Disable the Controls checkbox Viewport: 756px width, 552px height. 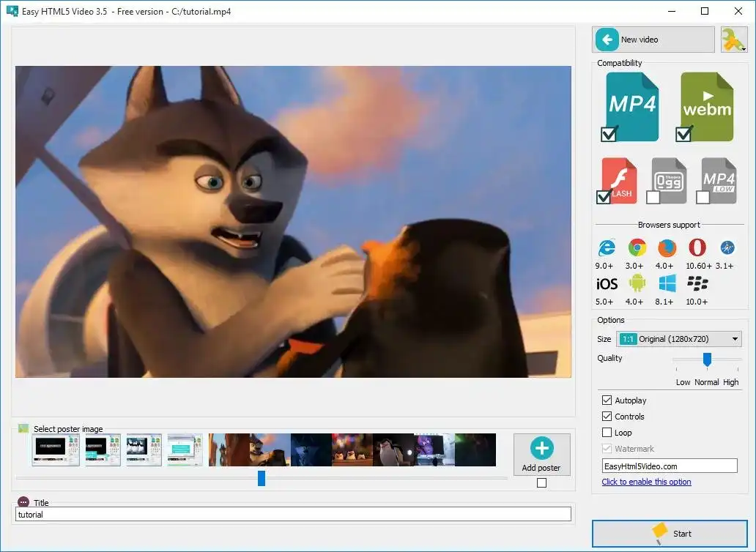(x=607, y=416)
